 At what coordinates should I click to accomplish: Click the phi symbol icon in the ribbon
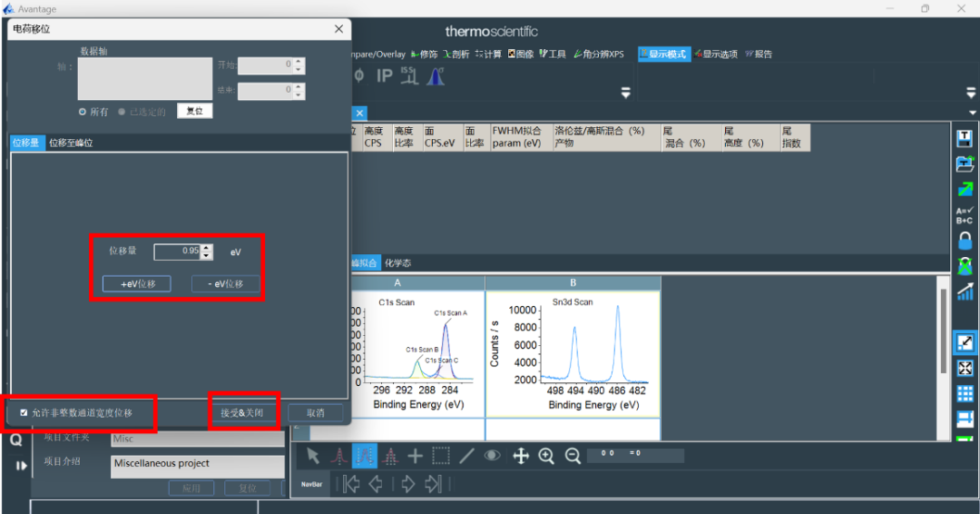coord(359,75)
